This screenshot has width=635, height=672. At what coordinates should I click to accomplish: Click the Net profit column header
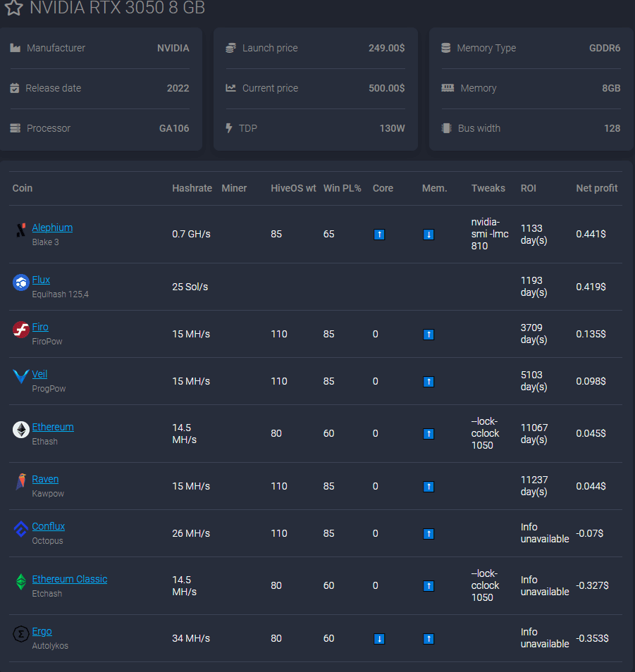[x=597, y=188]
